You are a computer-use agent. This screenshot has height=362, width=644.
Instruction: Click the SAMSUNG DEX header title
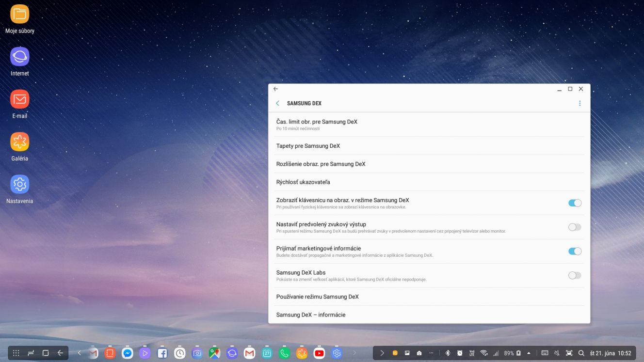tap(304, 103)
